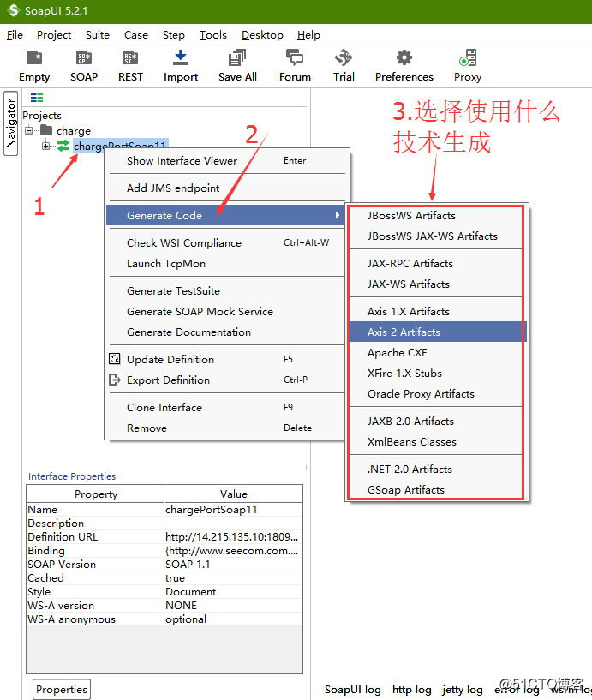Click the SoapUI logo in title bar
The image size is (592, 700).
(14, 11)
